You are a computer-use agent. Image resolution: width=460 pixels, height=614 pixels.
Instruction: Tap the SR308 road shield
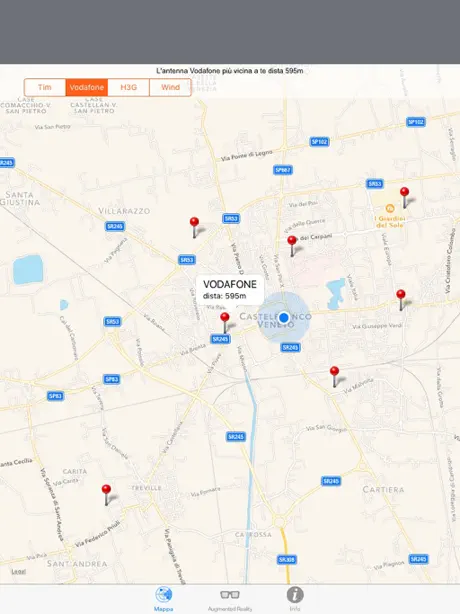click(287, 560)
